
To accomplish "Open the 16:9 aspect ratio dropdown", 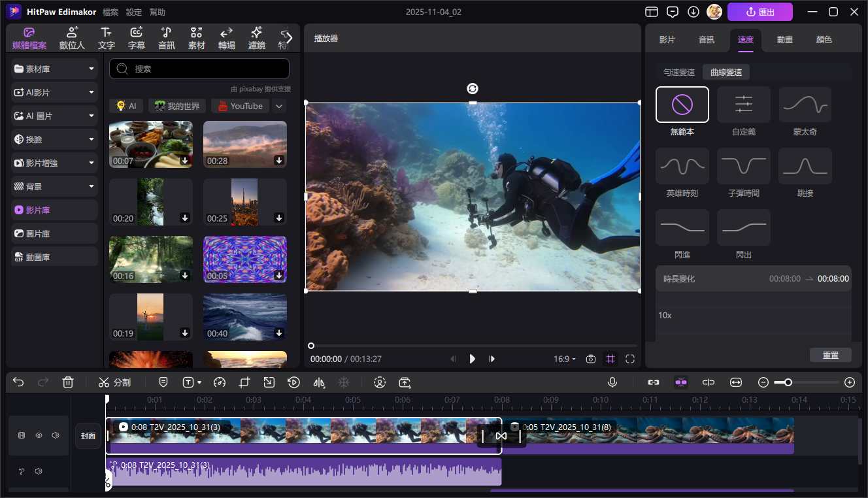I will click(565, 359).
